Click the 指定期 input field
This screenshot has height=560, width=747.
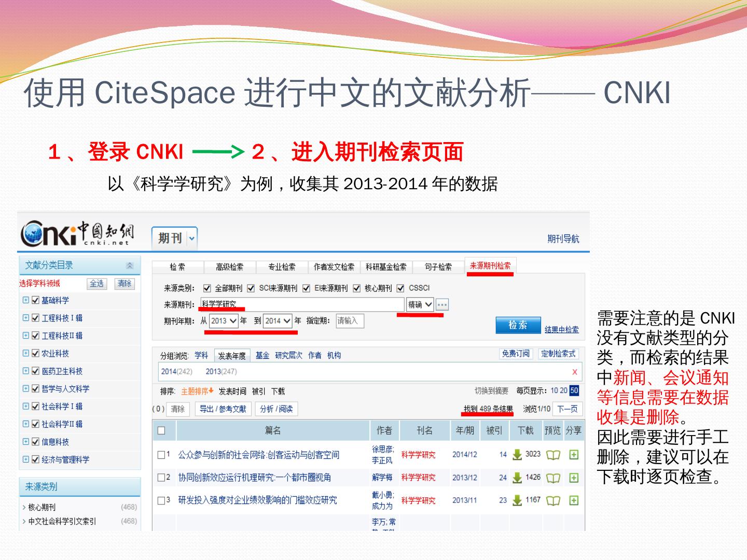pyautogui.click(x=350, y=321)
